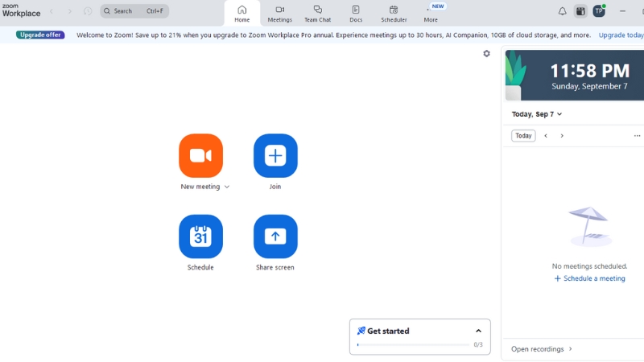Open home page settings gear
The image size is (644, 362).
pyautogui.click(x=487, y=53)
